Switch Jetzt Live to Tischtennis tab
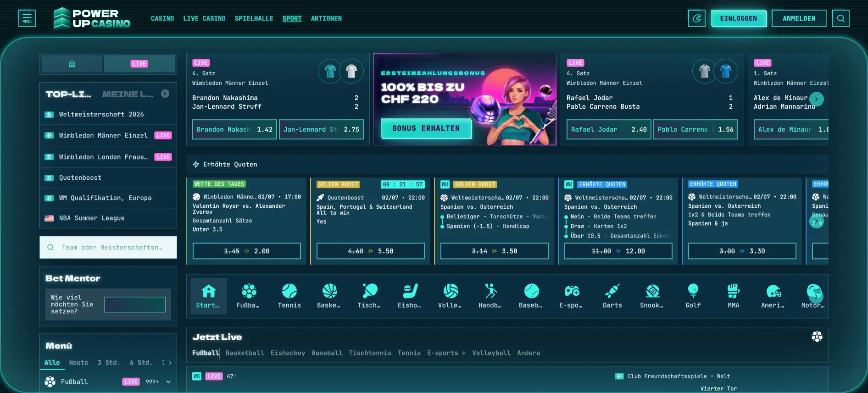The image size is (868, 393). (370, 353)
